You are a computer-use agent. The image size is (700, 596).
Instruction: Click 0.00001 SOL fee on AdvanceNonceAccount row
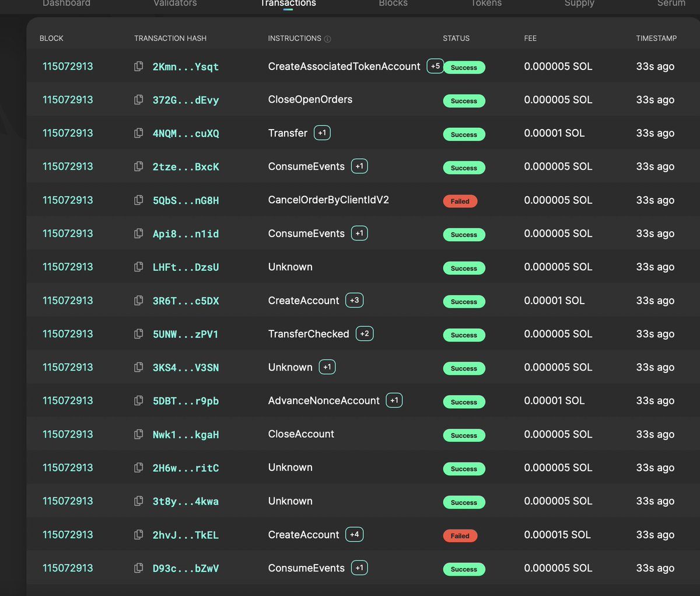(554, 400)
